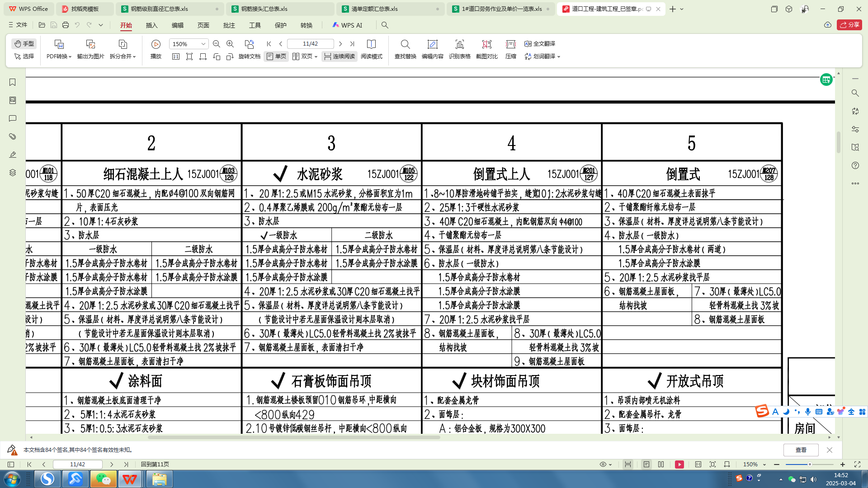
Task: Open the bookmark panel in left sidebar
Action: tap(13, 82)
